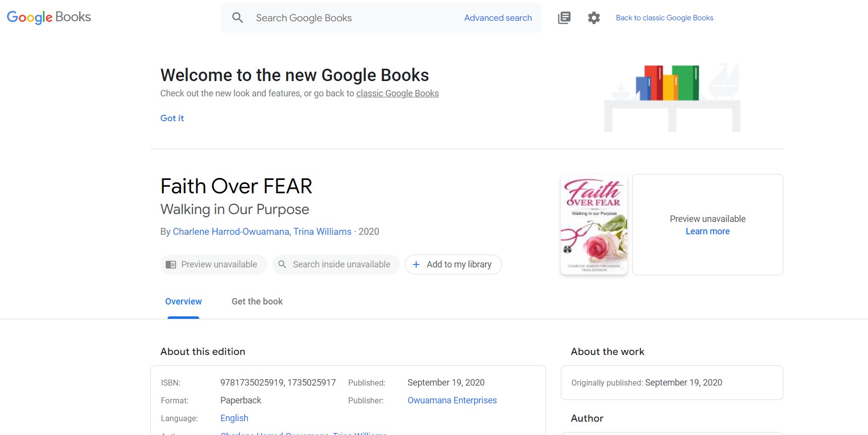Switch to the Get the book tab

coord(257,302)
